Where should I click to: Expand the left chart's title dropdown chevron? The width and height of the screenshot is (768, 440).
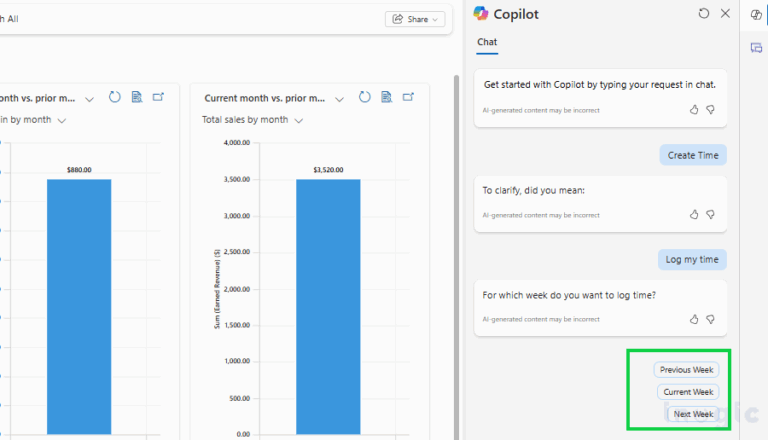pyautogui.click(x=89, y=99)
